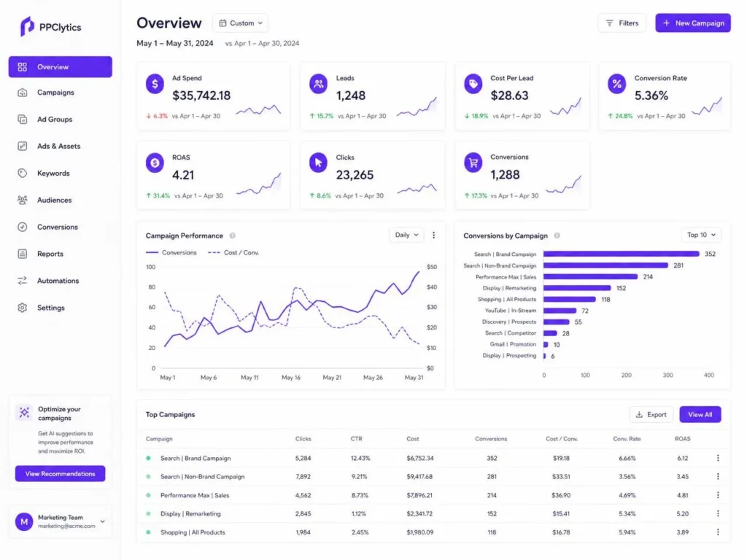
Task: Click the CTR column header
Action: pos(356,438)
